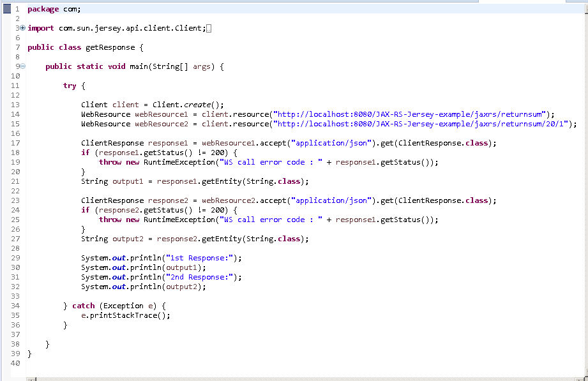
Task: Click the 'package' keyword on line 1
Action: [43, 10]
